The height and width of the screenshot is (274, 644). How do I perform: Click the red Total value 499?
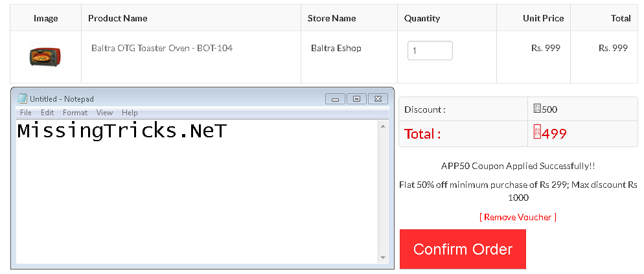pos(550,133)
